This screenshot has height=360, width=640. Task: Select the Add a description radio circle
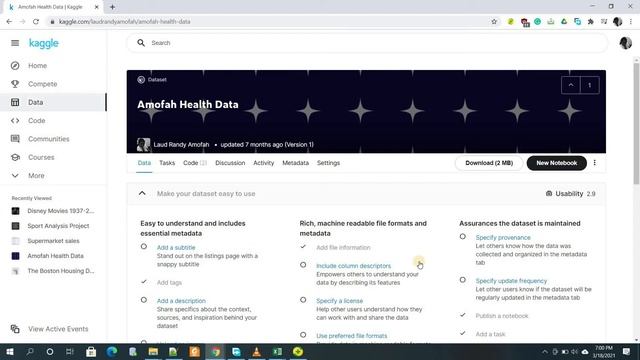coord(144,300)
